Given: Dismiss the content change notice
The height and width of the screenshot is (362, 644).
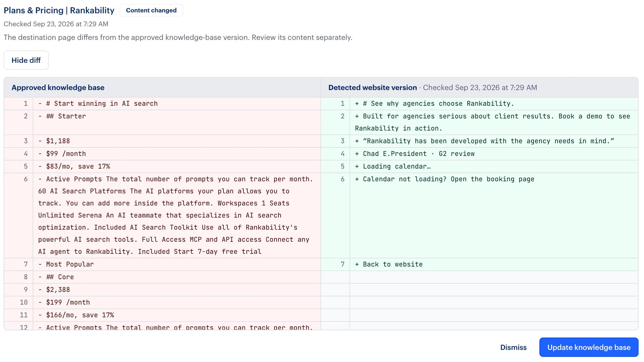Looking at the screenshot, I should tap(513, 347).
